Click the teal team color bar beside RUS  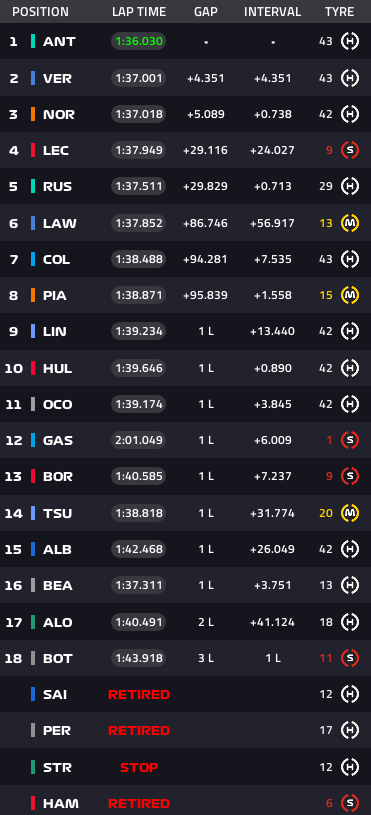(33, 187)
